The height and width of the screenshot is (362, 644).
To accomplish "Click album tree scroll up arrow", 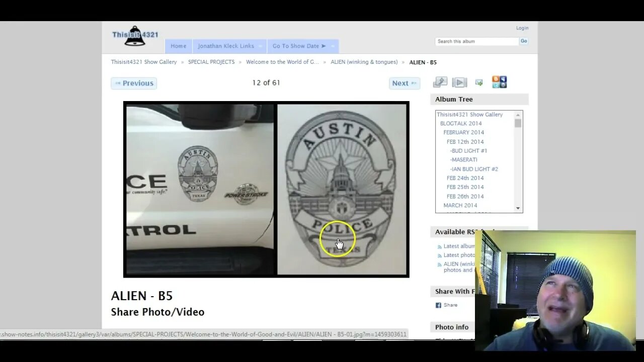I will pyautogui.click(x=518, y=115).
